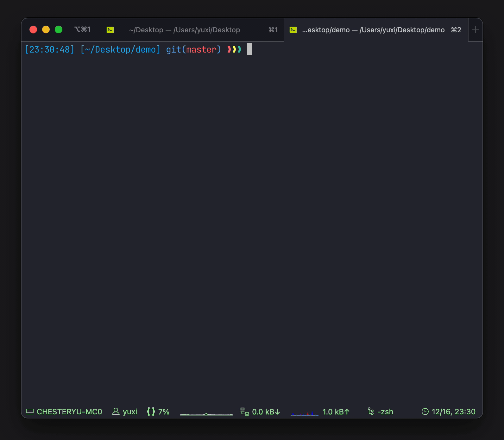Image resolution: width=504 pixels, height=440 pixels.
Task: Close the window with red button
Action: tap(33, 30)
